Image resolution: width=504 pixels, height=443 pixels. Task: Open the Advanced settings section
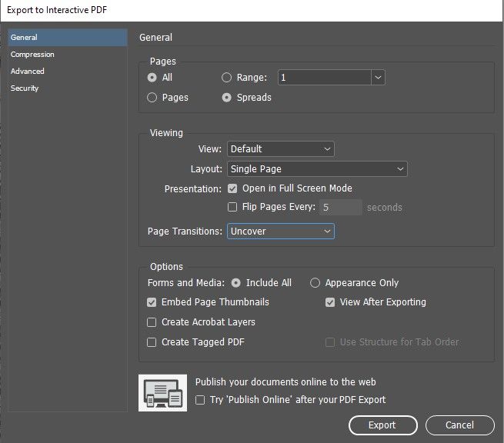[28, 72]
